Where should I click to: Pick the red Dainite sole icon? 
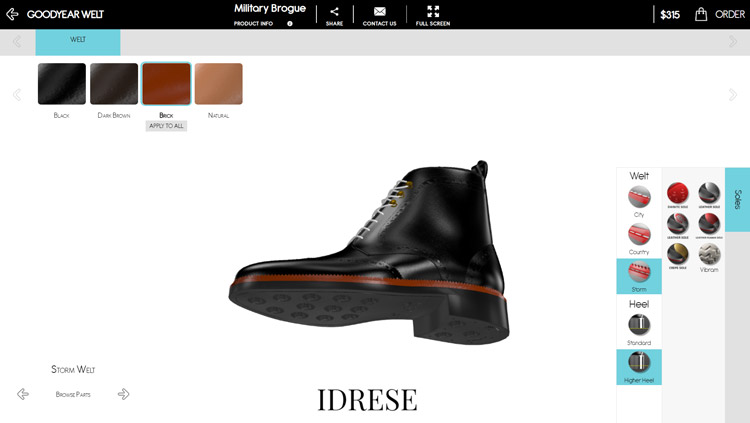pos(678,193)
